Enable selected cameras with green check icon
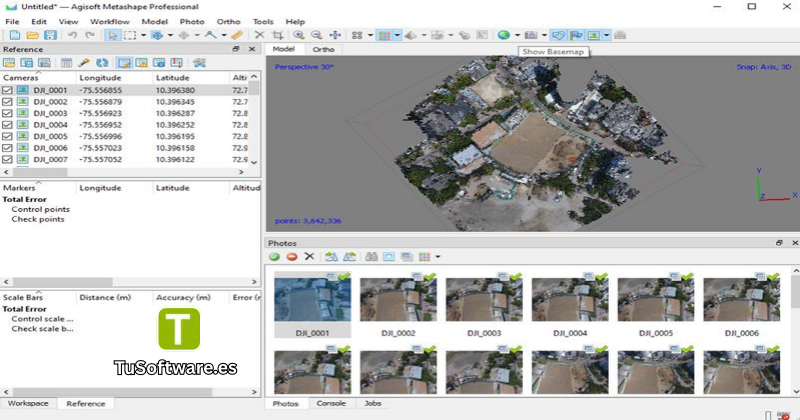The image size is (800, 420). click(274, 256)
